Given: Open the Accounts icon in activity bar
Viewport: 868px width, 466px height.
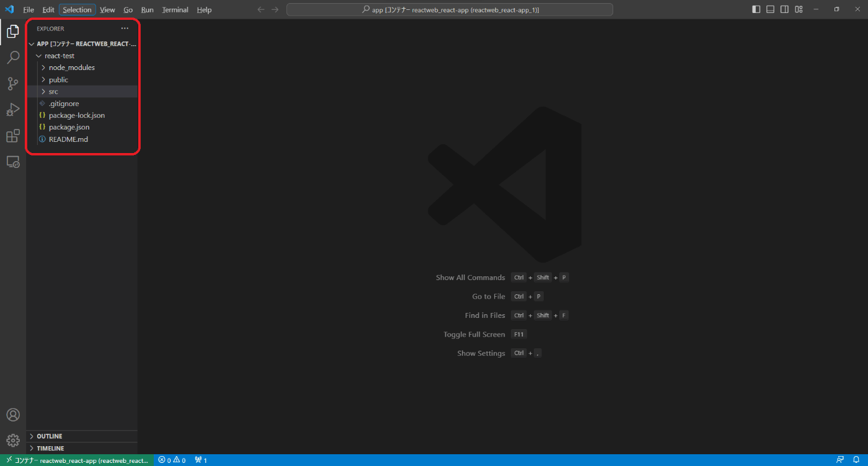Looking at the screenshot, I should [12, 415].
